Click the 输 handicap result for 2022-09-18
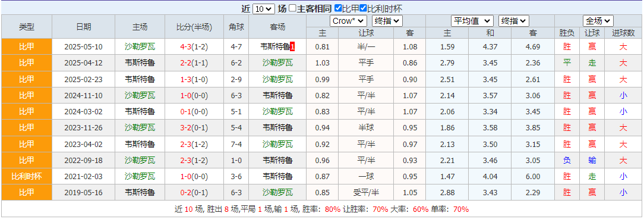The height and width of the screenshot is (219, 644). click(x=592, y=160)
